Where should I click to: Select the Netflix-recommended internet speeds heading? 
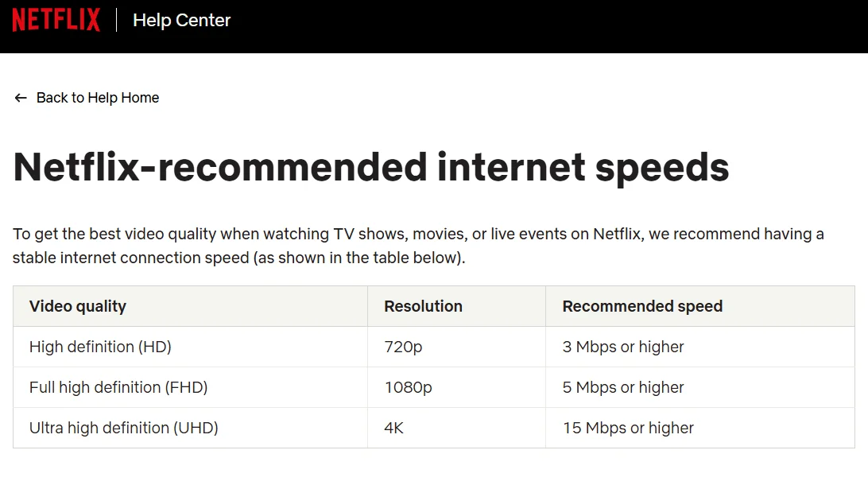tap(370, 167)
